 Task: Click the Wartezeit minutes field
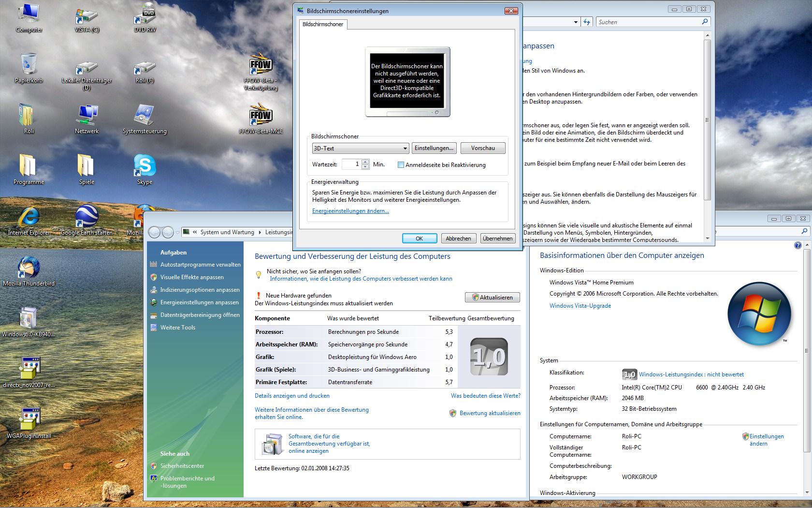pyautogui.click(x=351, y=164)
